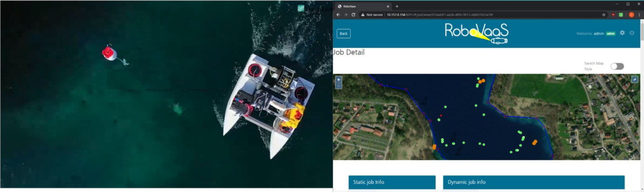Toggle the Switch Map Style switch

point(617,66)
